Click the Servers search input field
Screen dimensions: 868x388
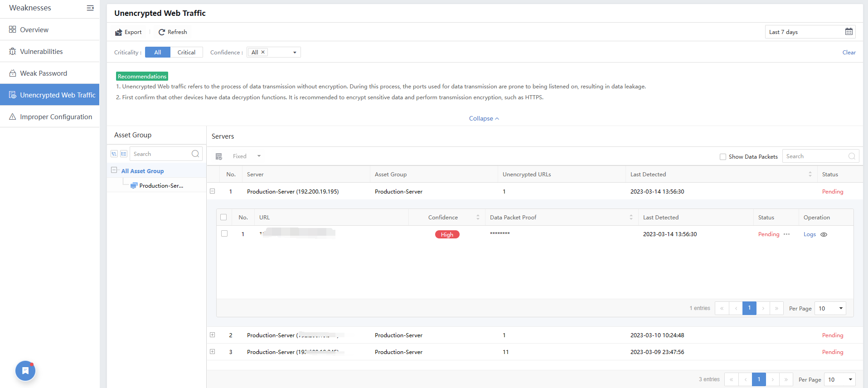coord(816,156)
